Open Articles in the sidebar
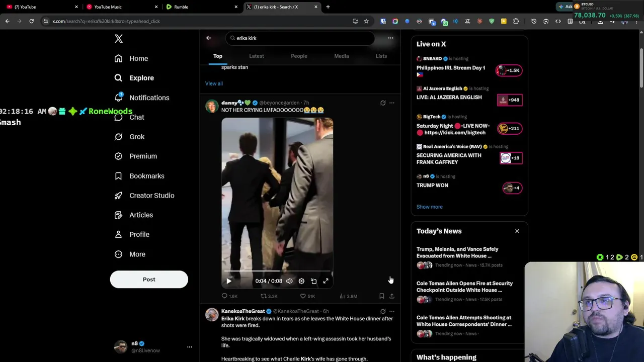This screenshot has height=362, width=644. point(133,215)
